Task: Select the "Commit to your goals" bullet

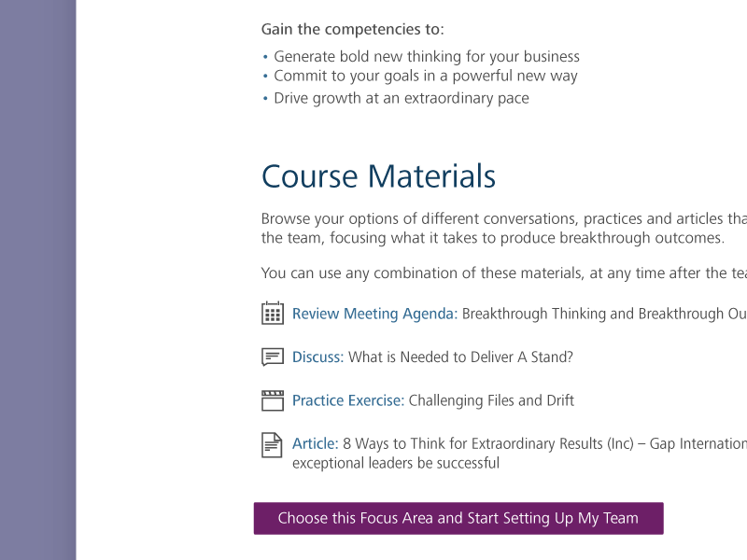Action: coord(425,76)
